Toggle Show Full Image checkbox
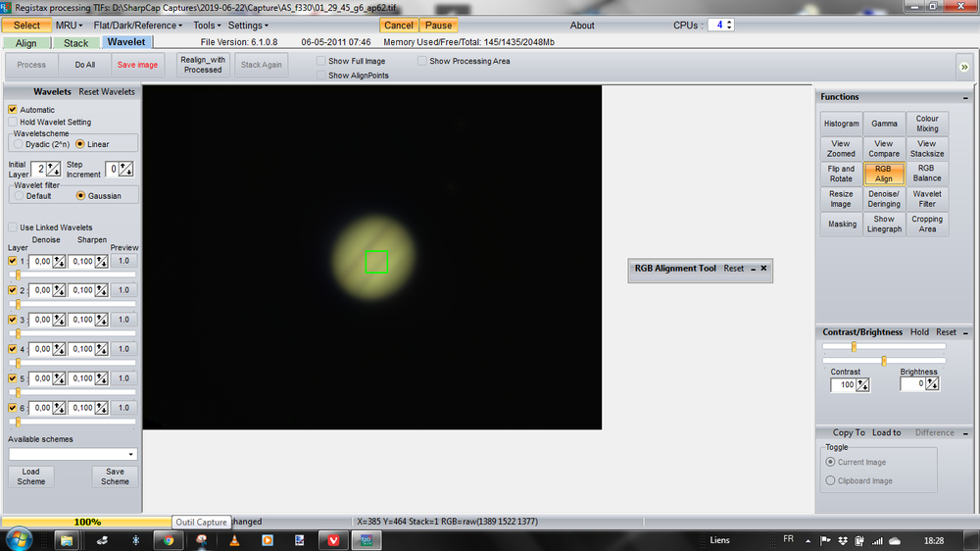Viewport: 980px width, 551px height. pos(320,61)
